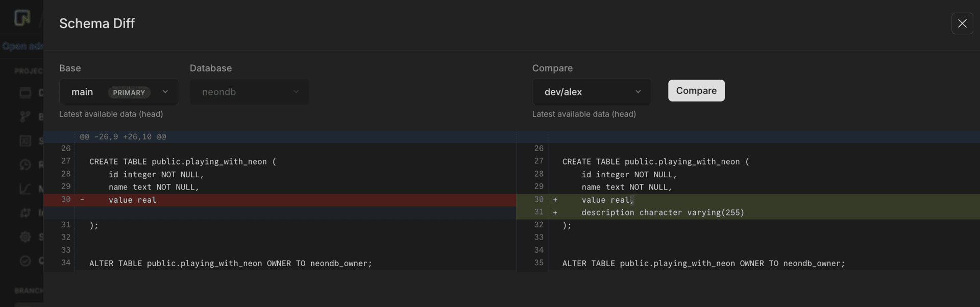Image resolution: width=980 pixels, height=307 pixels.
Task: Open the Monitoring chart icon
Action: 25,188
